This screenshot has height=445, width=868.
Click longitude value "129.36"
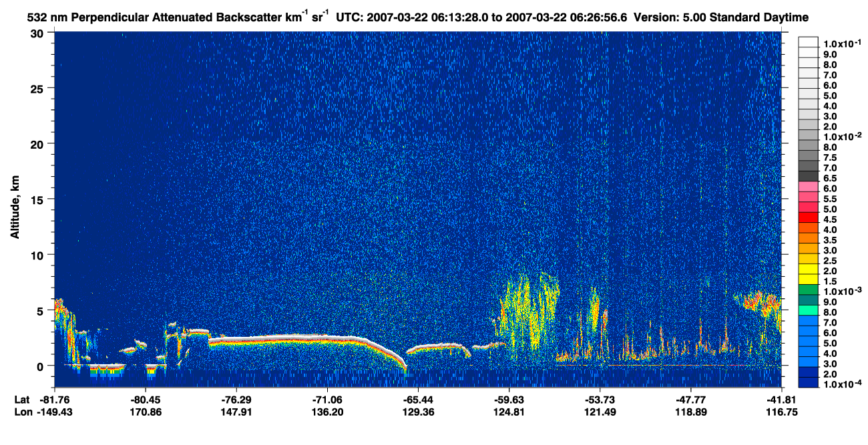pos(418,412)
